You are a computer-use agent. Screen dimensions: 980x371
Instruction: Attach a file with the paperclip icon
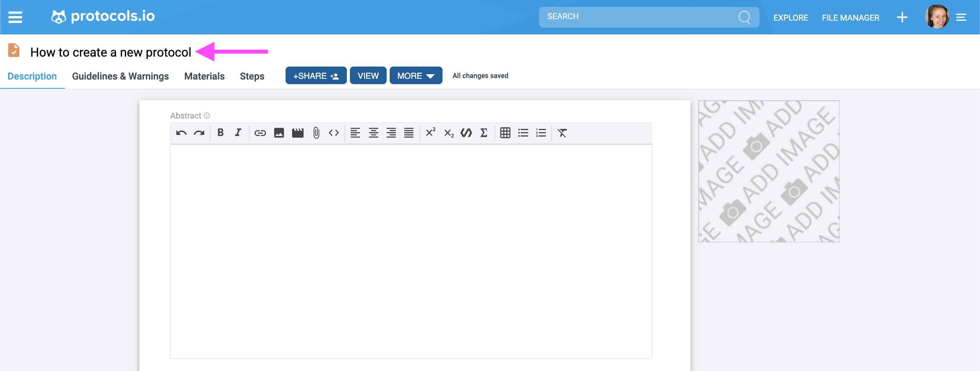(315, 133)
